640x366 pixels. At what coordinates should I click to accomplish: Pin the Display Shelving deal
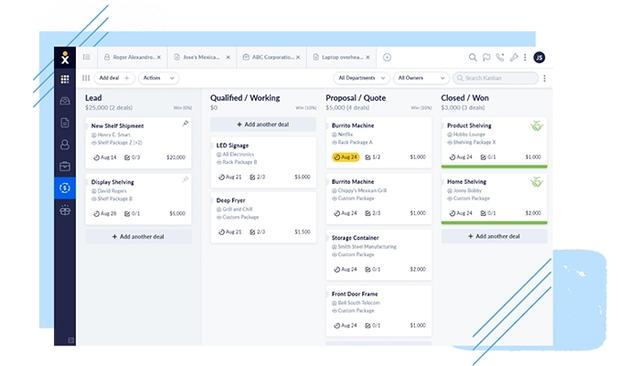click(x=185, y=179)
